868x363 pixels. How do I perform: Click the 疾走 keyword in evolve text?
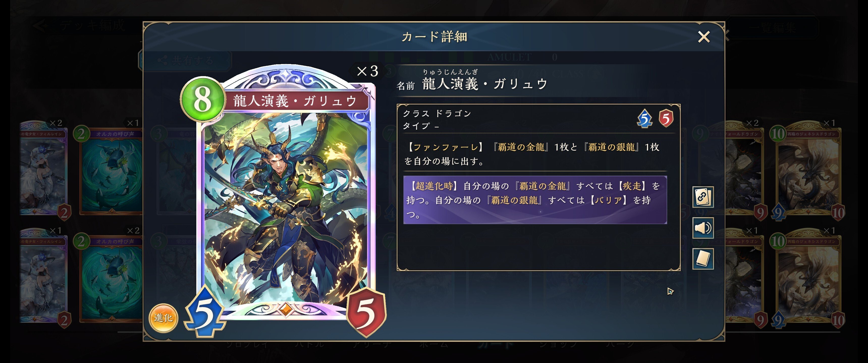(632, 186)
